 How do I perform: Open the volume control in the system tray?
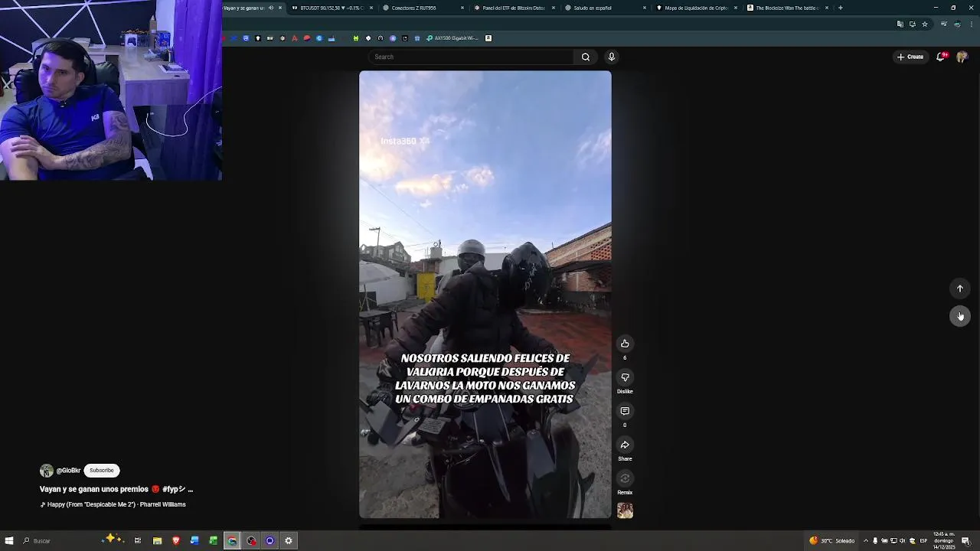[903, 540]
